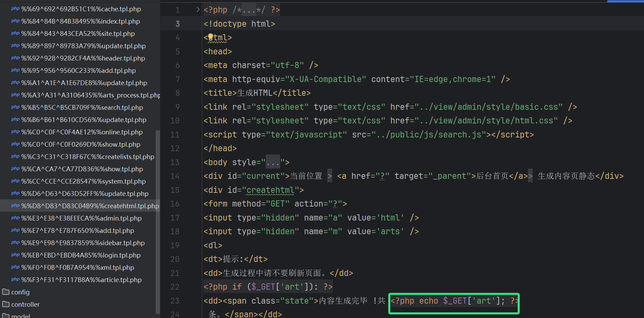Open xml.tpl.php from the tree
The image size is (644, 318).
click(x=77, y=267)
